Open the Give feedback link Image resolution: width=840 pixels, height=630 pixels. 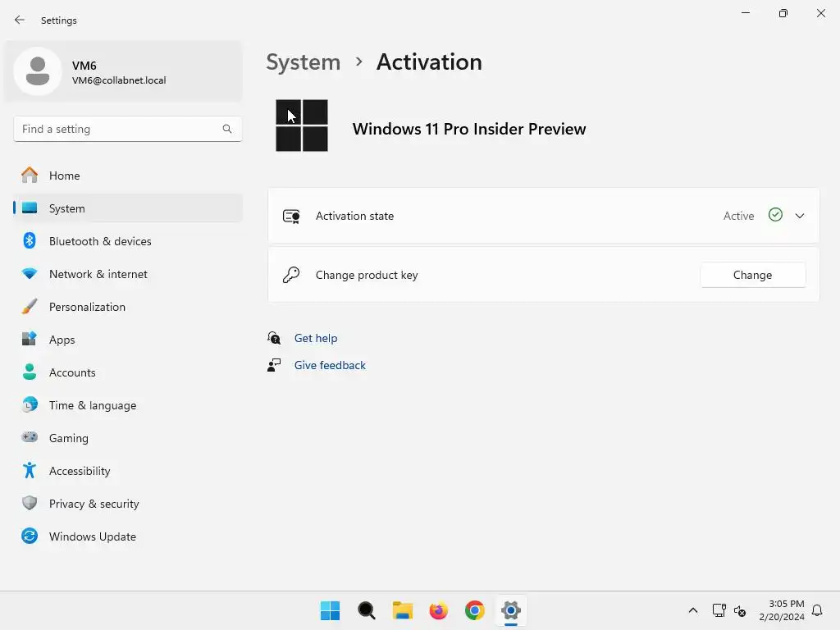330,365
